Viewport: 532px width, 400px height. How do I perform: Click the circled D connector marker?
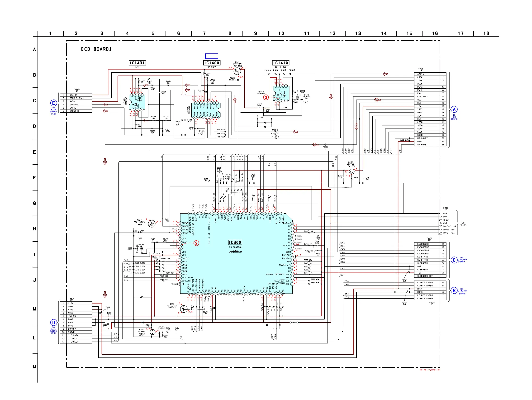(x=53, y=323)
